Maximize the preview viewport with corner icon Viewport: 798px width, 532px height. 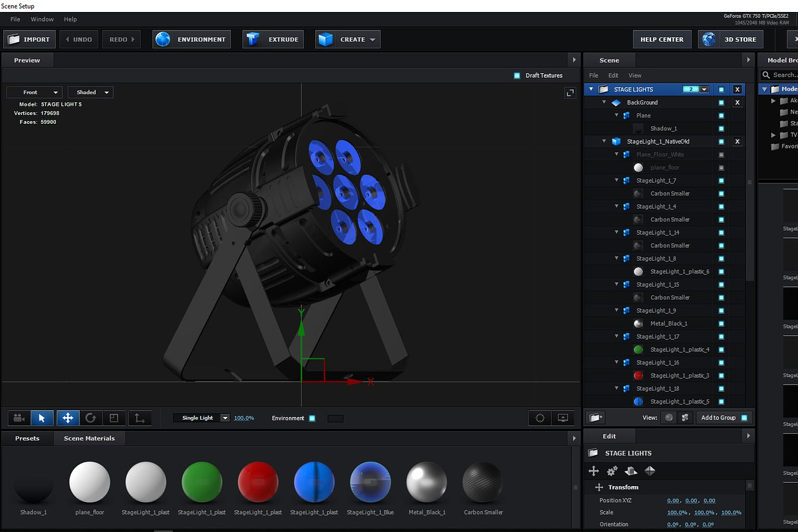tap(570, 93)
